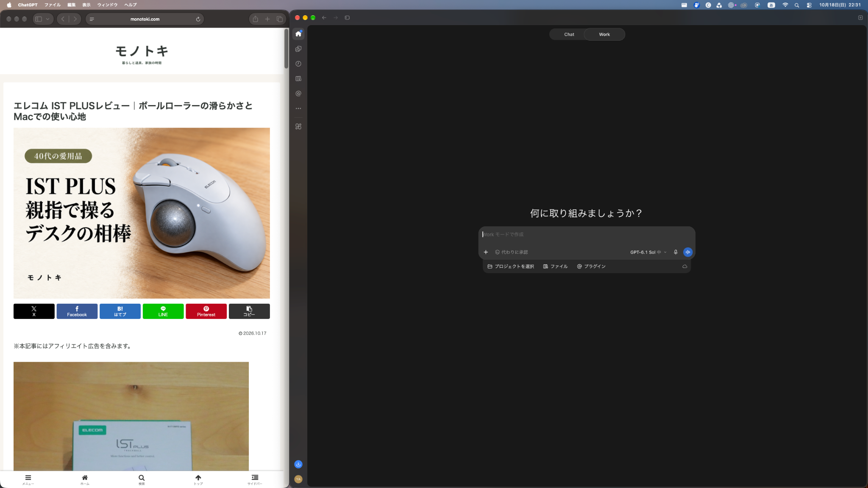Image resolution: width=868 pixels, height=488 pixels.
Task: Switch Japanese input source 'あ' in menu bar
Action: pyautogui.click(x=771, y=5)
